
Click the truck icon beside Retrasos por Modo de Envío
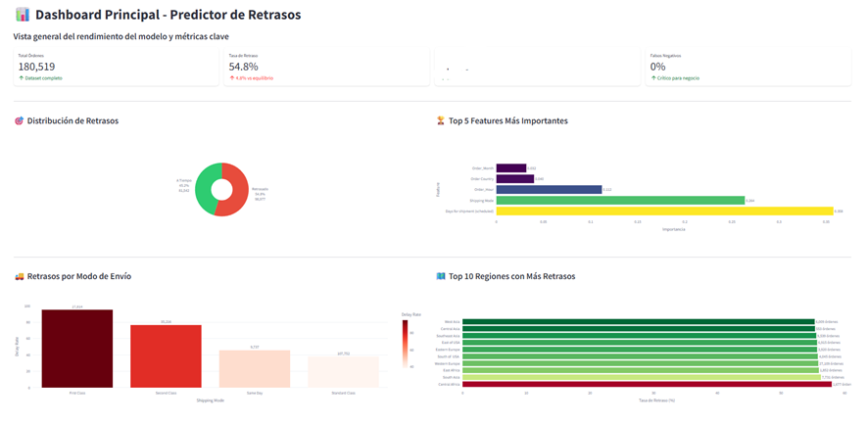[x=19, y=276]
